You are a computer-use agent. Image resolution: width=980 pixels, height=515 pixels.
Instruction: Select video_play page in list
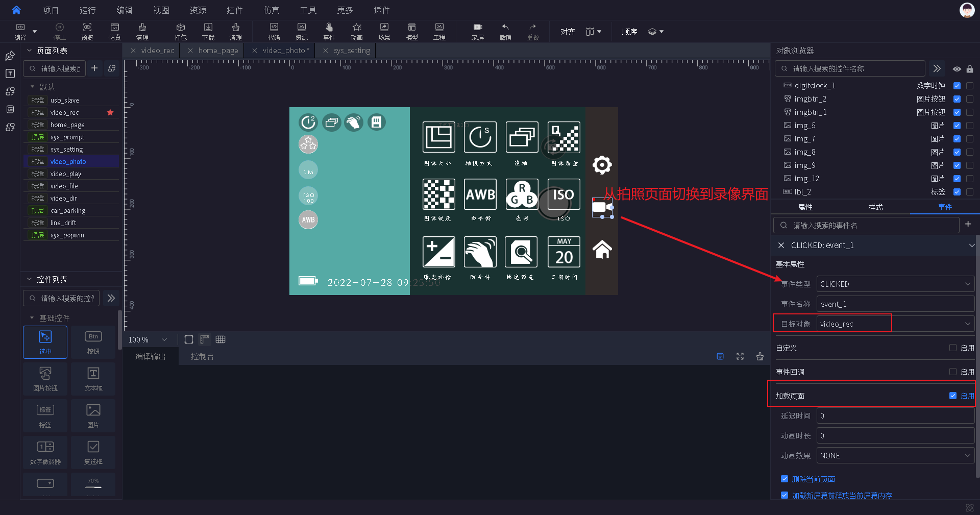click(x=66, y=174)
